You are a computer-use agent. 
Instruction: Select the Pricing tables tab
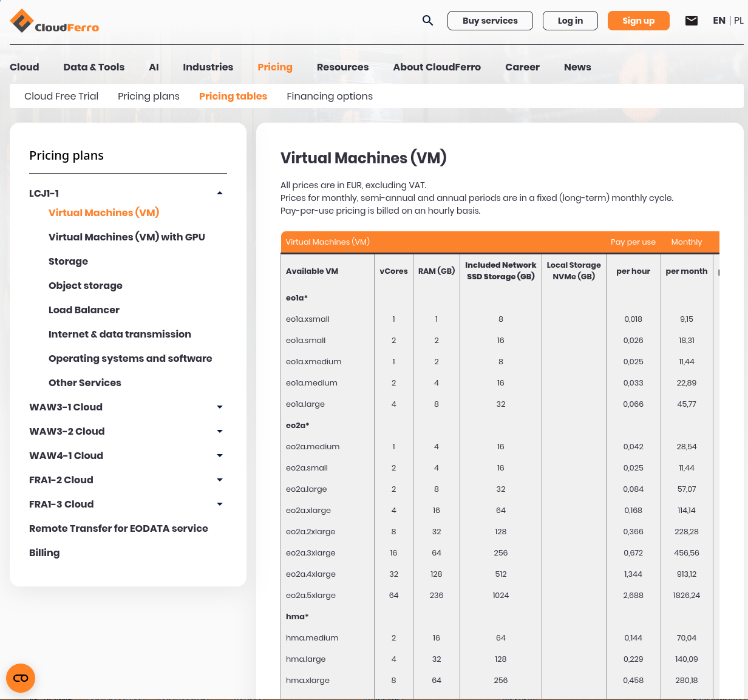233,96
